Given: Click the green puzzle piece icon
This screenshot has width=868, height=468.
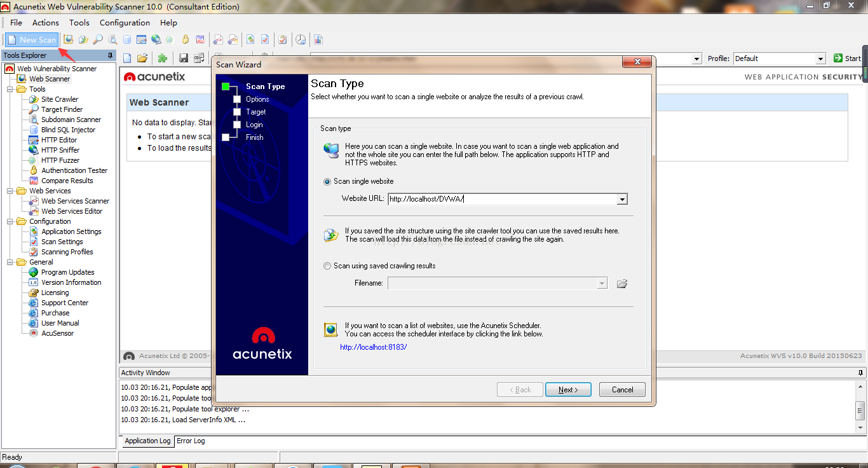Looking at the screenshot, I should pyautogui.click(x=163, y=59).
